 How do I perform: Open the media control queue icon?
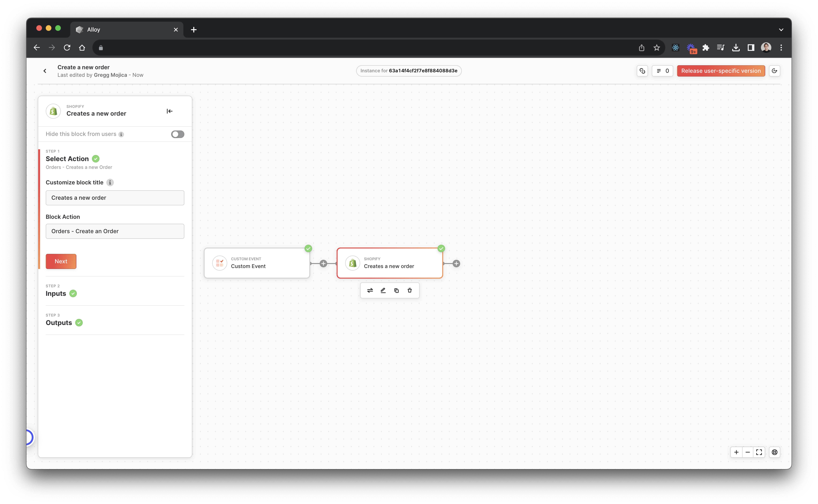coord(721,48)
